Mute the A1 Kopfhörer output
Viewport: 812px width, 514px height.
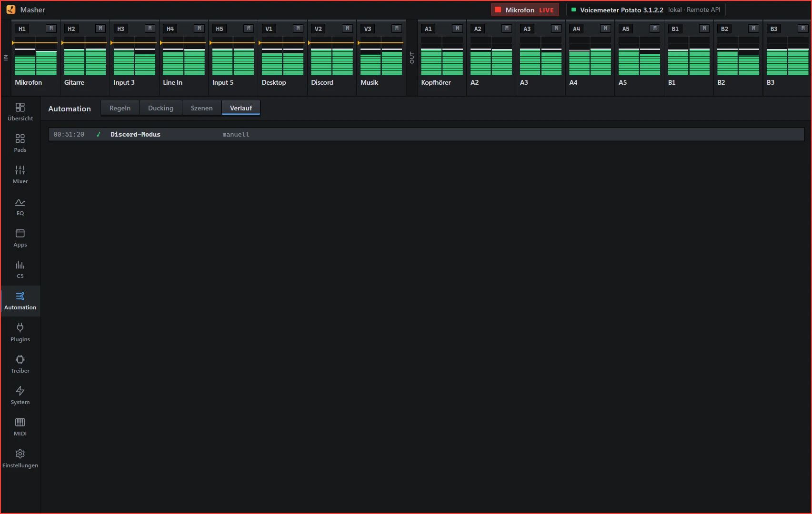457,29
